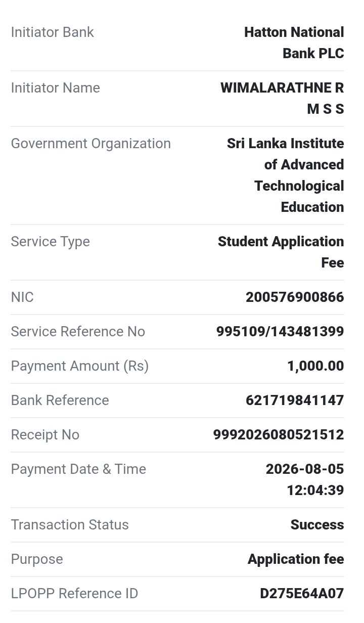Select the Application fee purpose value
364x623 pixels.
pyautogui.click(x=296, y=559)
